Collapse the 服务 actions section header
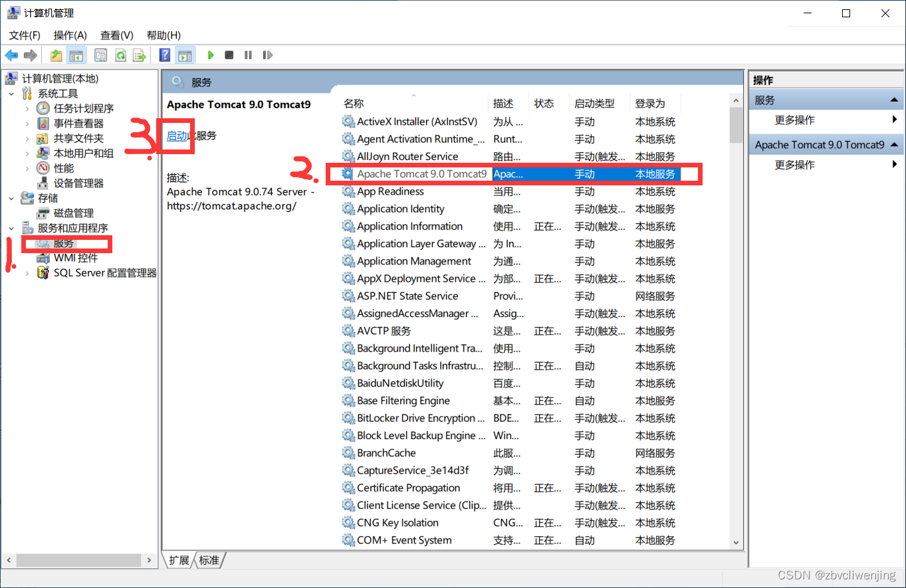The height and width of the screenshot is (588, 906). pos(827,100)
